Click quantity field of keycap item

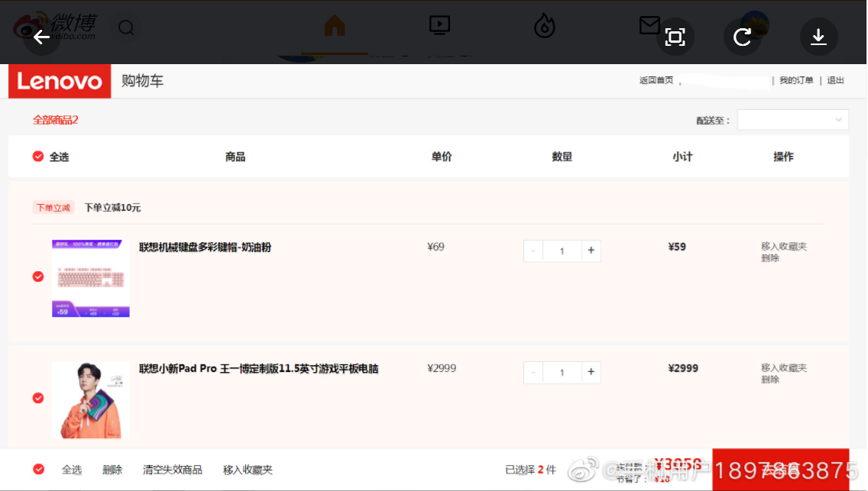[562, 250]
